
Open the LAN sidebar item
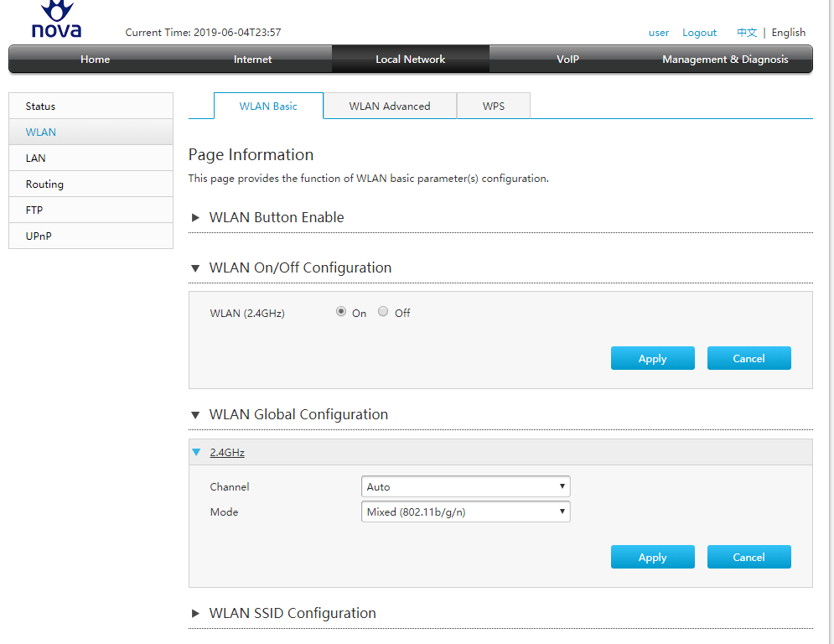(91, 158)
